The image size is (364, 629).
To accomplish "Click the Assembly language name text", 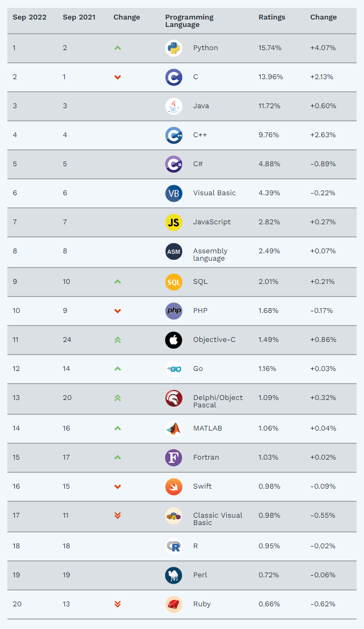I will point(210,254).
